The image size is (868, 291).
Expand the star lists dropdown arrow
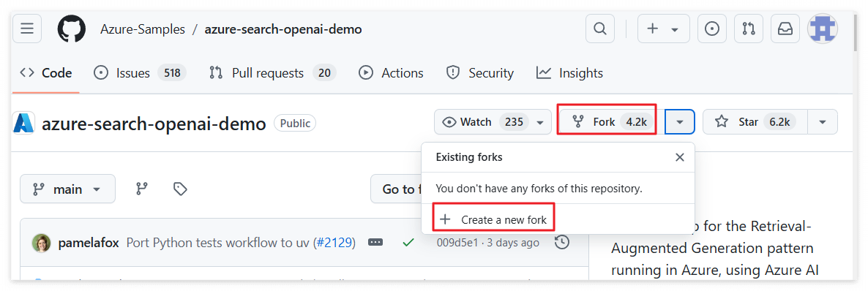tap(823, 121)
